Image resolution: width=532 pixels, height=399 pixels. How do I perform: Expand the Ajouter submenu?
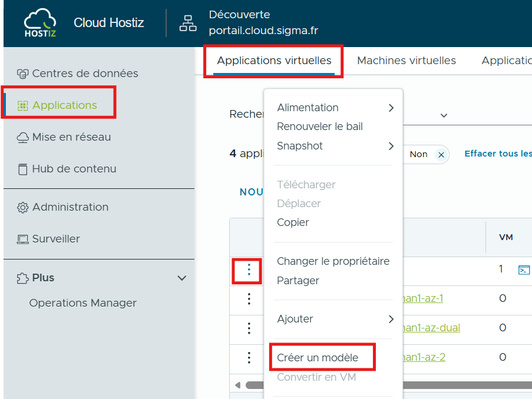tap(391, 319)
